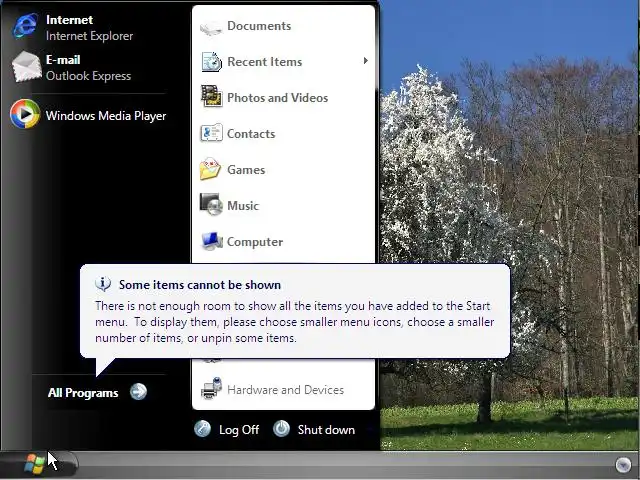Open Hardware and Devices
Viewport: 640px width, 480px height.
coord(283,390)
